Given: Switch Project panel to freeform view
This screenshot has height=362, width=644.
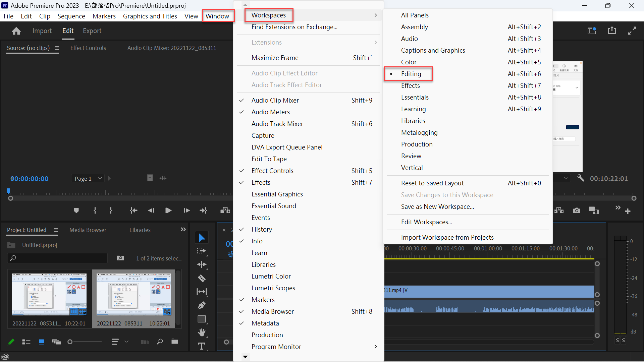Looking at the screenshot, I should point(56,342).
